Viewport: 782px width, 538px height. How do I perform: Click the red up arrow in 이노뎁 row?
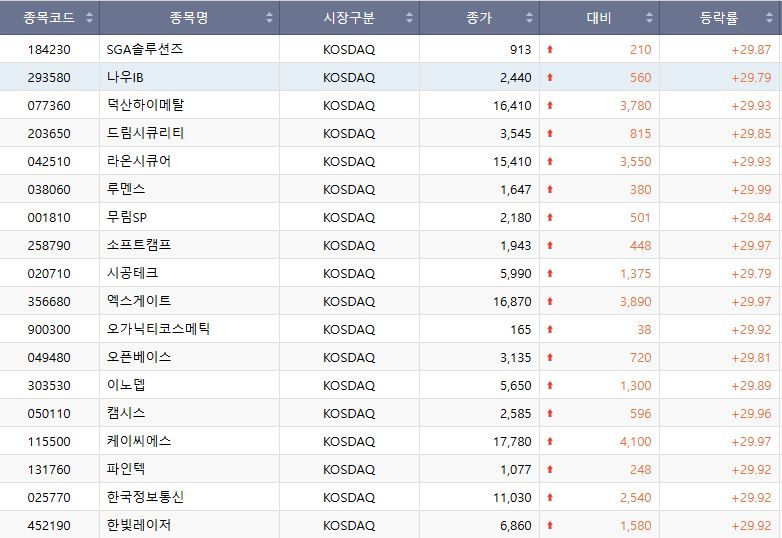point(550,385)
